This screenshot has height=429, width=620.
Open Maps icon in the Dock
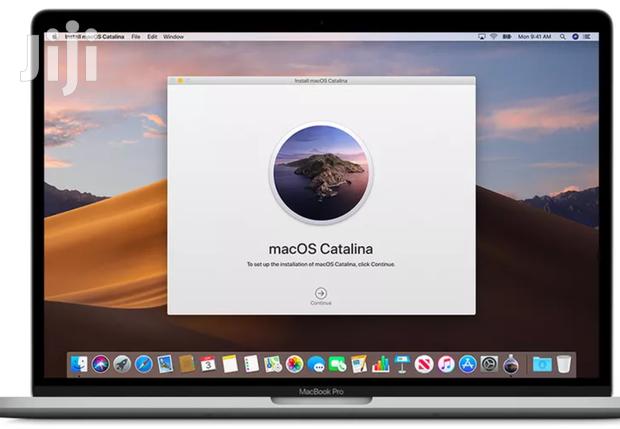point(273,364)
